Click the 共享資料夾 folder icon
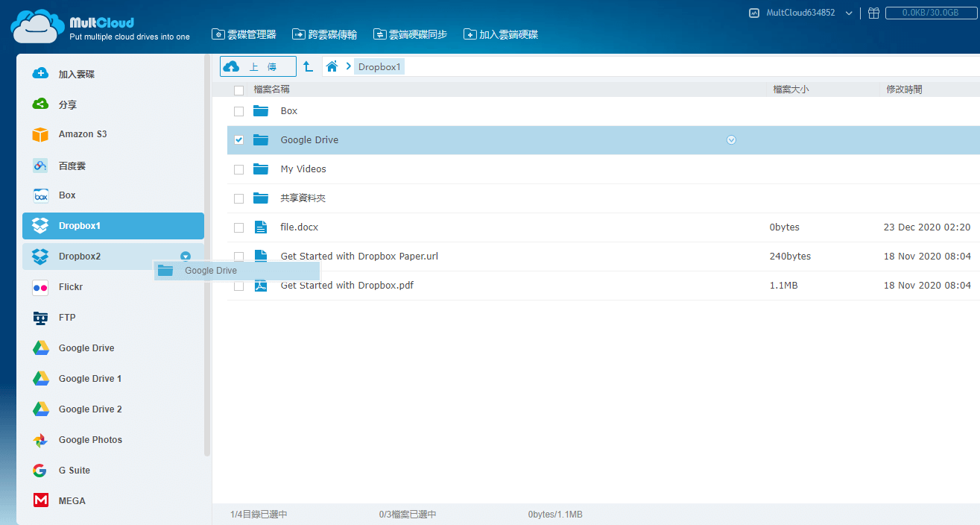Viewport: 980px width, 525px height. 260,198
